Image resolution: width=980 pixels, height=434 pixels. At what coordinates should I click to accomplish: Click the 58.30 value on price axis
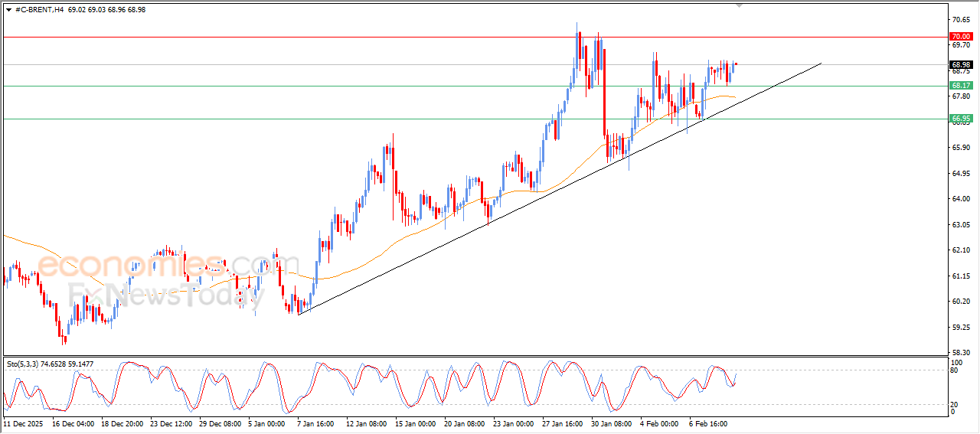tap(959, 353)
